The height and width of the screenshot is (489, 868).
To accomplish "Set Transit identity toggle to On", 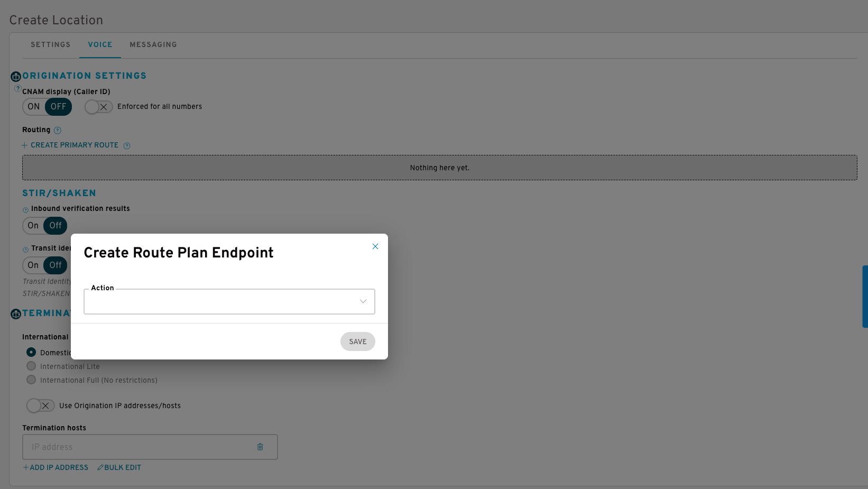I will (33, 265).
